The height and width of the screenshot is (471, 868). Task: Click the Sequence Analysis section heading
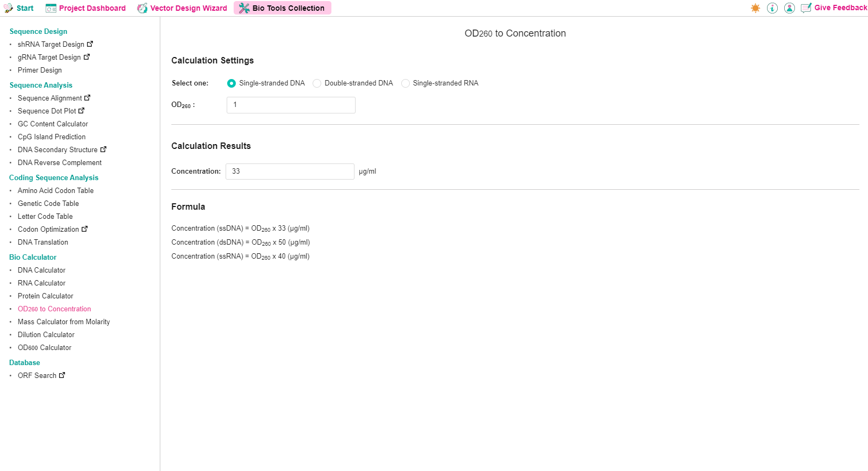[x=41, y=85]
